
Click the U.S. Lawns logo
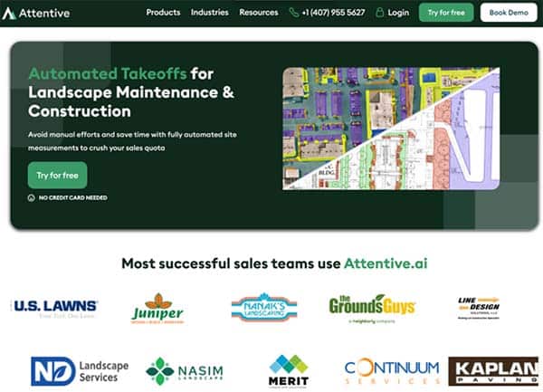55,308
